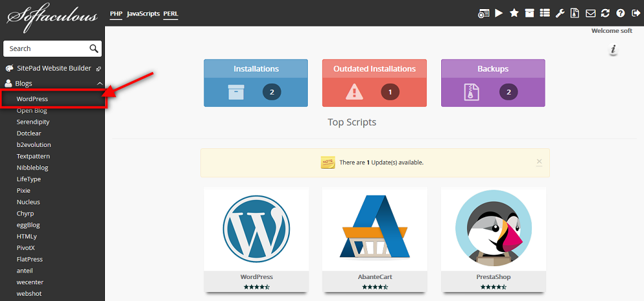Click the sync refresh icon
The width and height of the screenshot is (644, 301).
pos(605,13)
